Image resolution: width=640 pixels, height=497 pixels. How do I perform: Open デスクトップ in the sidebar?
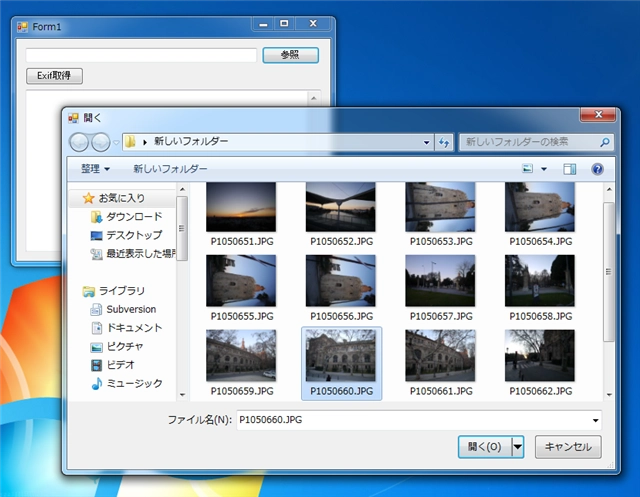(134, 235)
